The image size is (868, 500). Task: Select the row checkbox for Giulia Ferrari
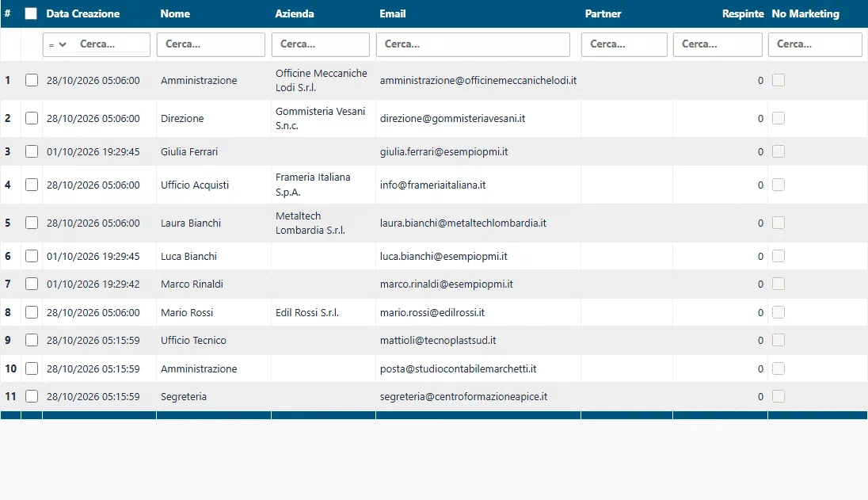[x=32, y=151]
